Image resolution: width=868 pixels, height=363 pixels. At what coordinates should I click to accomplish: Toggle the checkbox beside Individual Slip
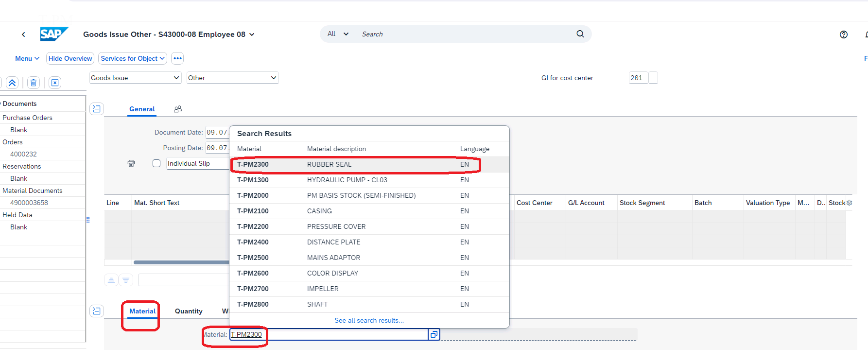pyautogui.click(x=156, y=163)
